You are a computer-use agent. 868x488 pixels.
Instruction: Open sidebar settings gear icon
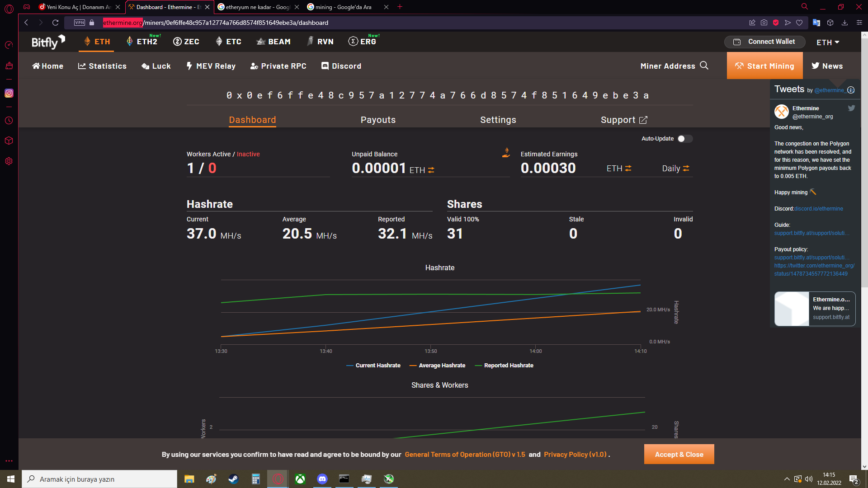tap(9, 161)
